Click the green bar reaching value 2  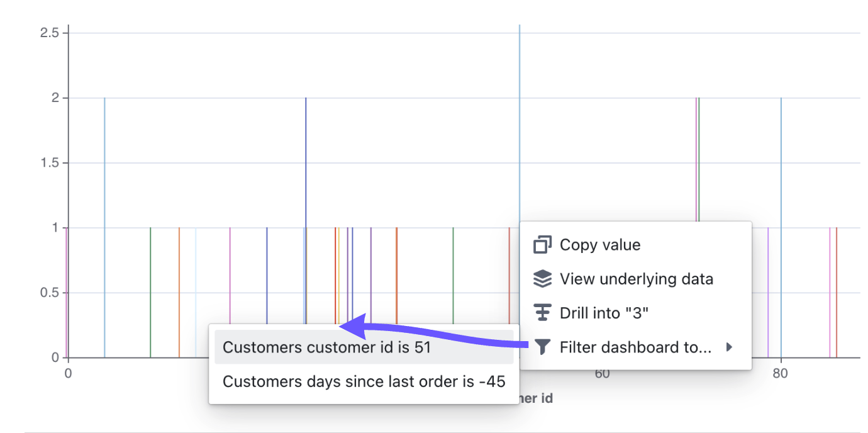699,159
